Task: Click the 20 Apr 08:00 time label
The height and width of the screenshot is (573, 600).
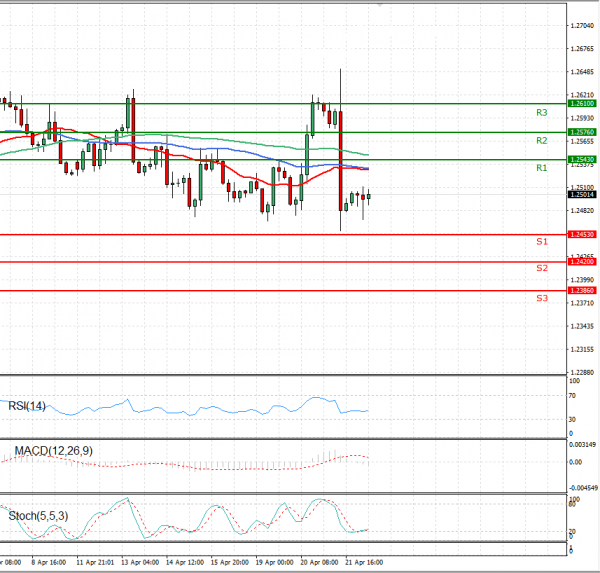Action: [320, 562]
